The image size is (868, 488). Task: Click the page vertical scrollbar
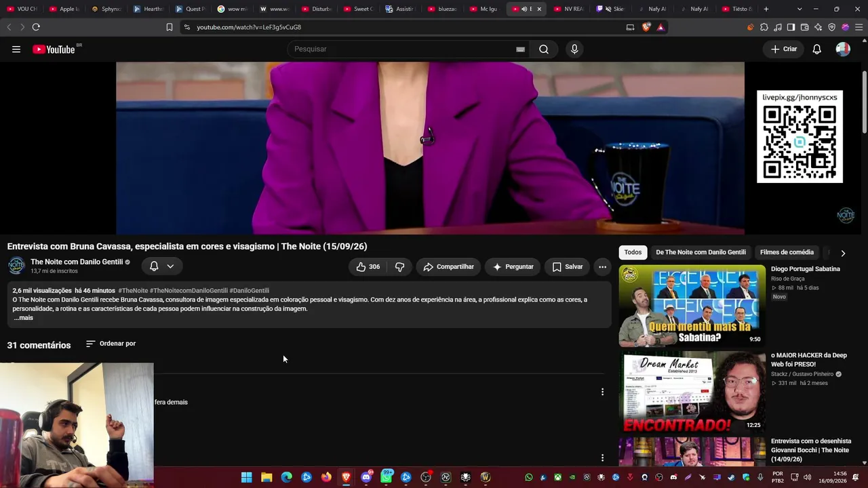(x=865, y=102)
